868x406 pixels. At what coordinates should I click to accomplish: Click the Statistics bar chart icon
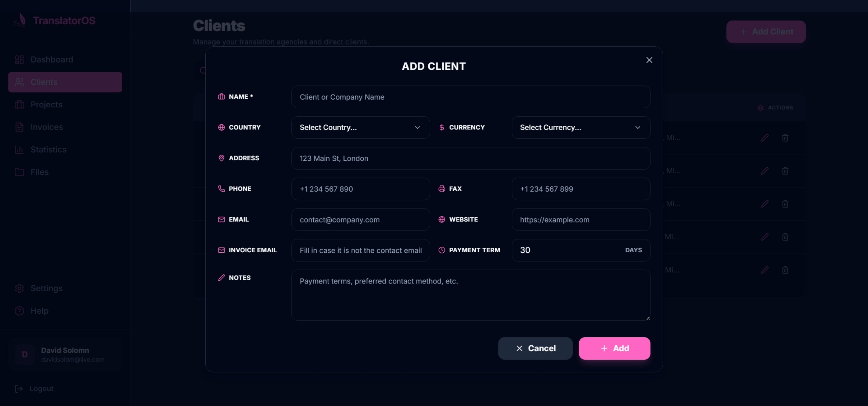(x=19, y=150)
